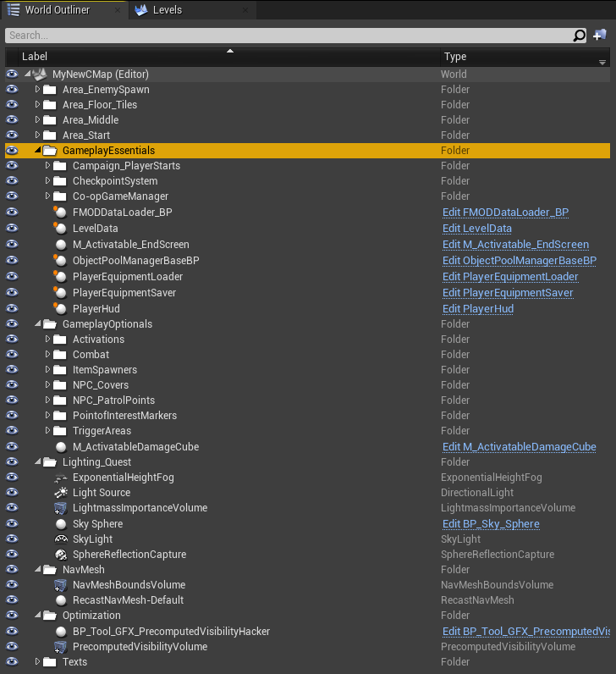
Task: Click the PrecomputedVisibilityVolume icon
Action: (60, 647)
